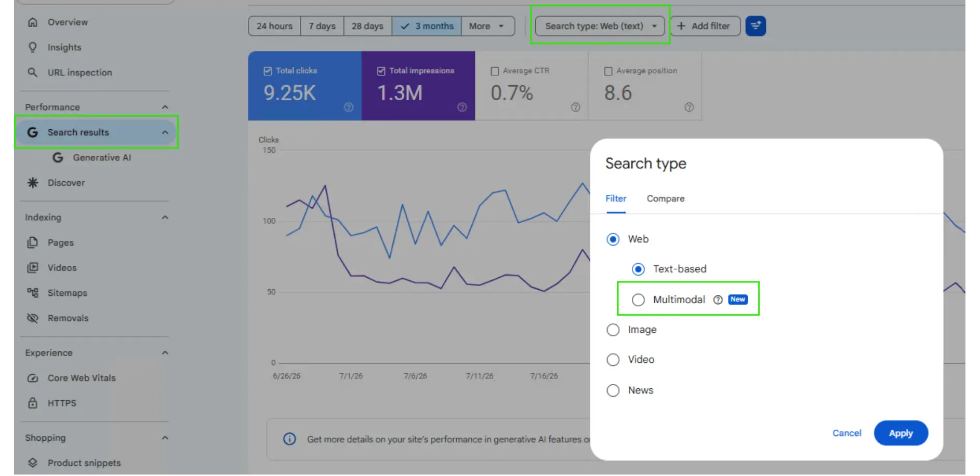Switch to the Compare tab
980x476 pixels.
tap(665, 199)
